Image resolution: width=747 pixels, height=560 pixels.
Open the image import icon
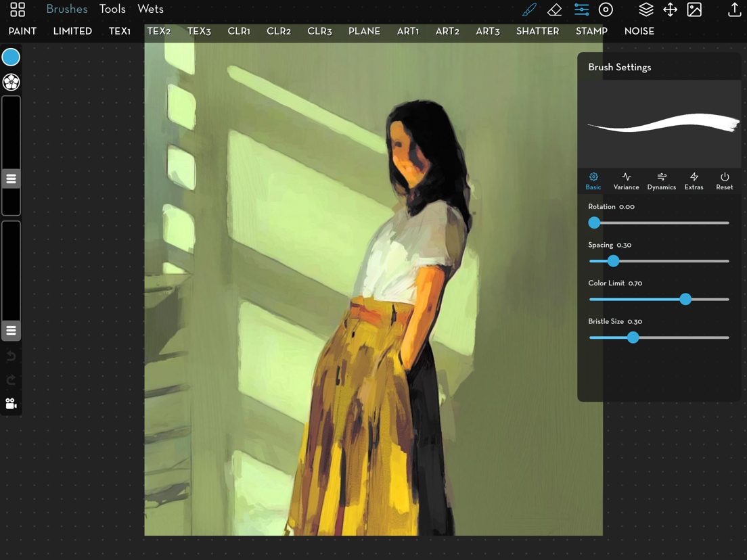coord(694,9)
